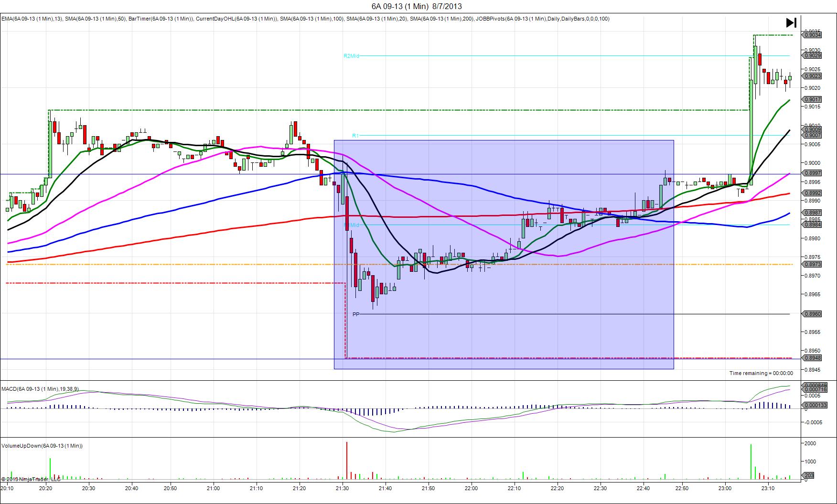
Task: Click the 0.8997 price marker
Action: coord(812,173)
